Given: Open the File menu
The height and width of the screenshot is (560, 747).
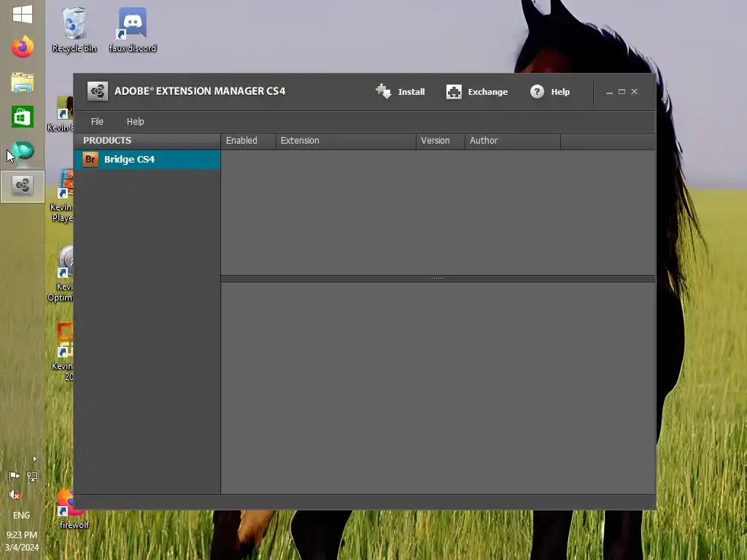Looking at the screenshot, I should [x=97, y=122].
